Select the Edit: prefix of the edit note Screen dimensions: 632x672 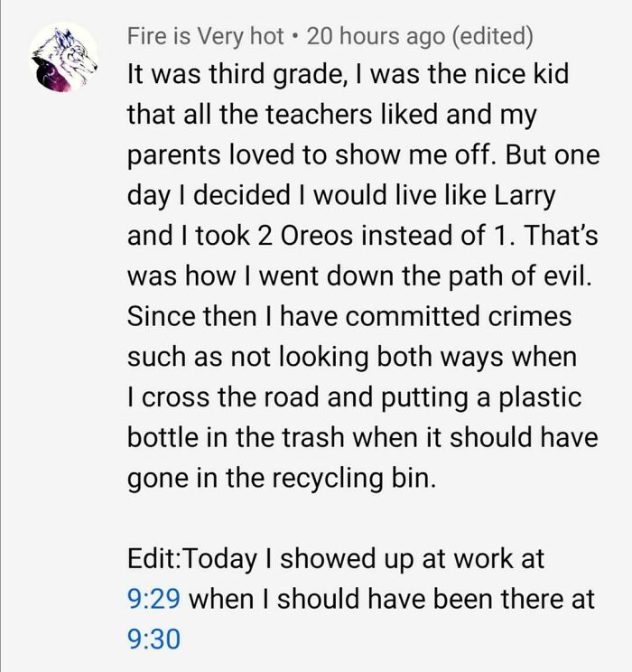tap(155, 558)
